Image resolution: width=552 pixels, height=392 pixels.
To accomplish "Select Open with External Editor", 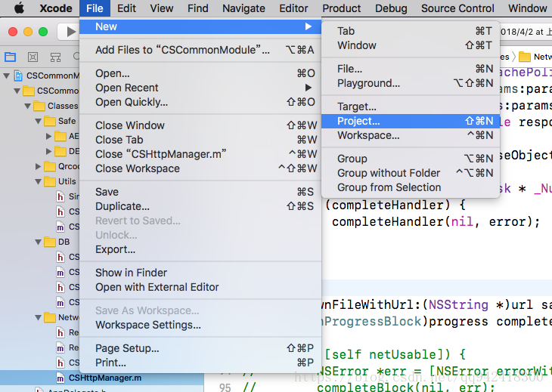I will pyautogui.click(x=200, y=287).
